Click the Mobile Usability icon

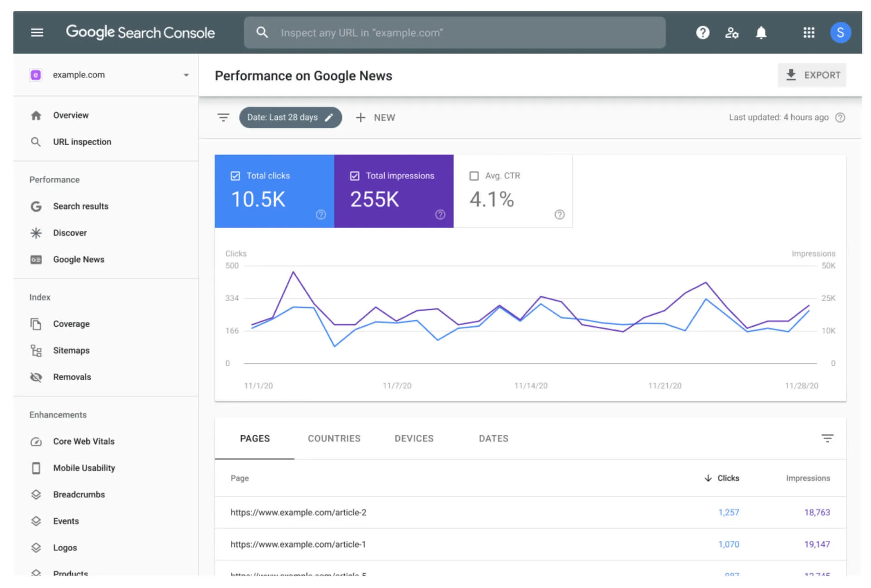click(36, 468)
